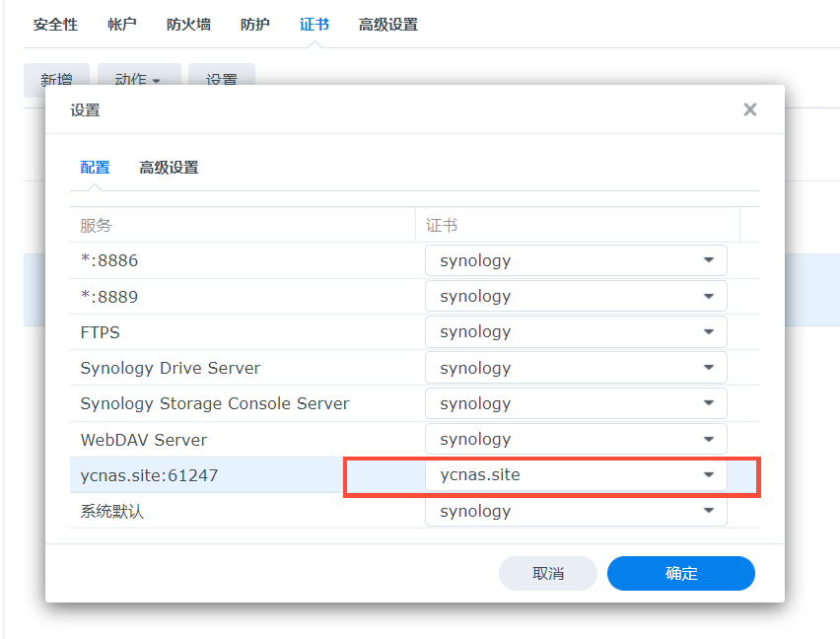Expand the FTPS certificate dropdown

576,332
